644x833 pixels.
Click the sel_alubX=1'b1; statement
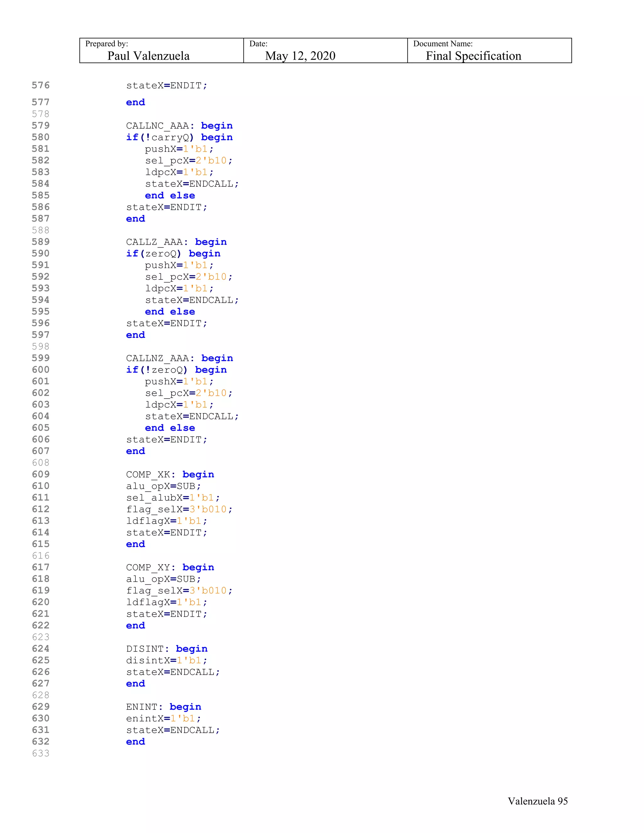click(173, 498)
